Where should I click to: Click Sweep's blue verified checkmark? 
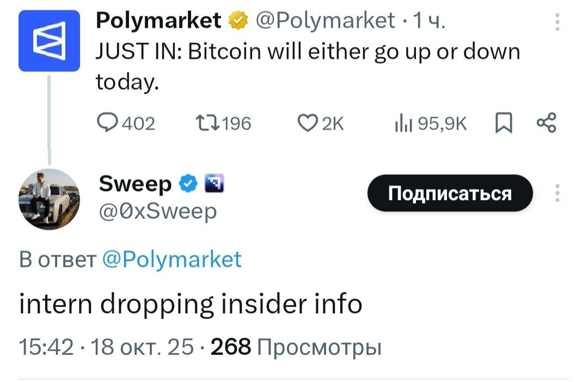(x=188, y=185)
